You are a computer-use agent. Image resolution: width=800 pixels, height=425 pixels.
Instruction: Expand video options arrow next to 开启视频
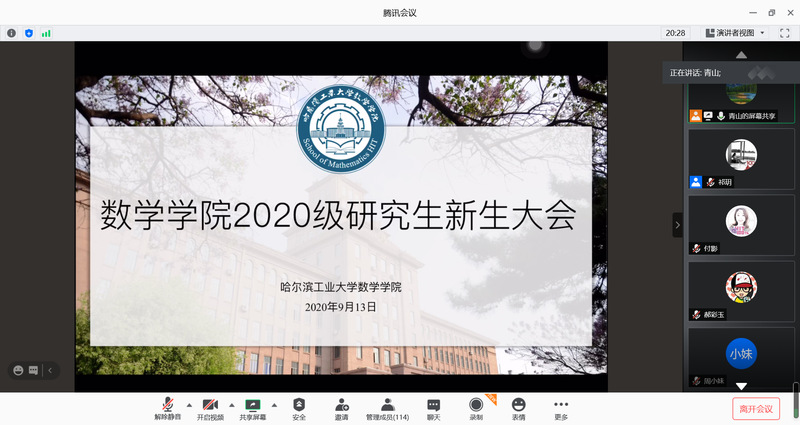[x=232, y=405]
